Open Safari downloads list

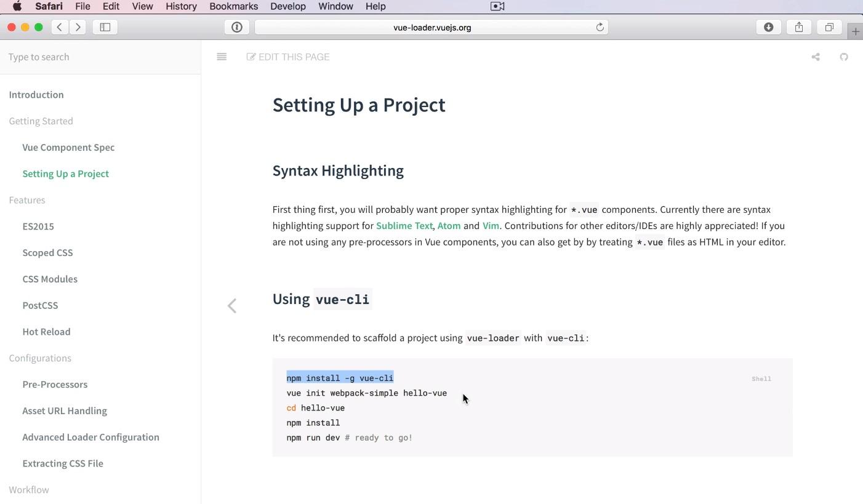(x=768, y=27)
